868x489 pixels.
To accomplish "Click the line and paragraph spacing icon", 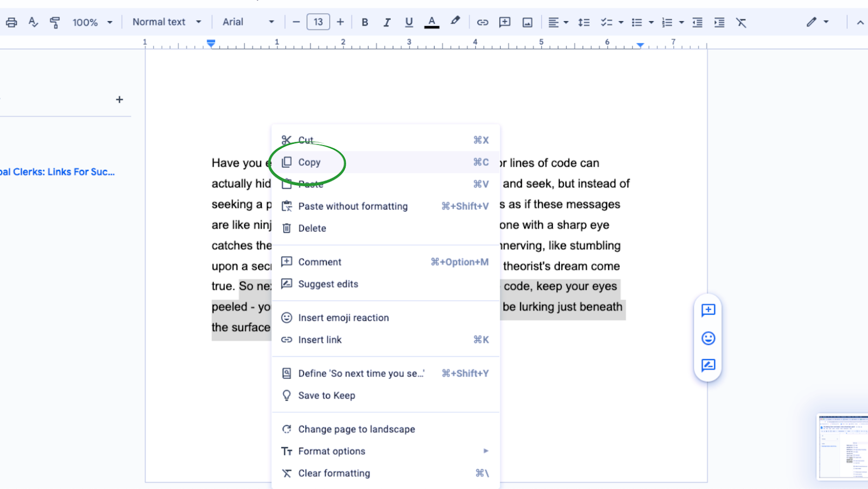I will (584, 22).
